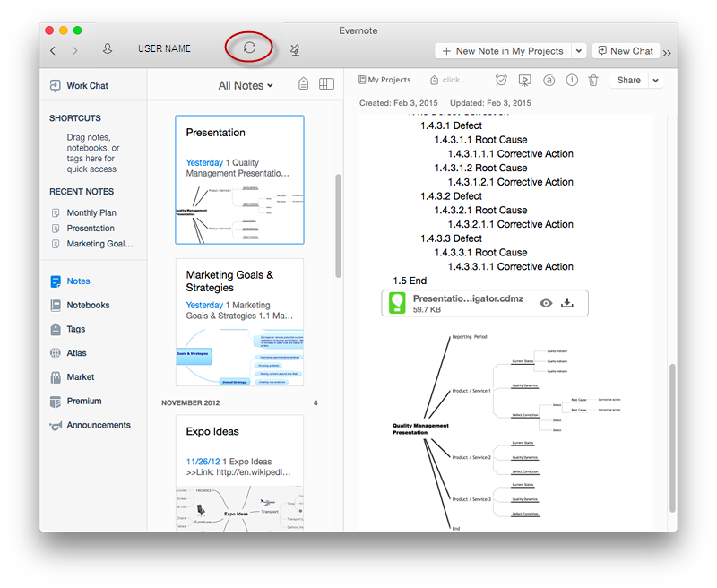Click the Market bag icon

56,377
